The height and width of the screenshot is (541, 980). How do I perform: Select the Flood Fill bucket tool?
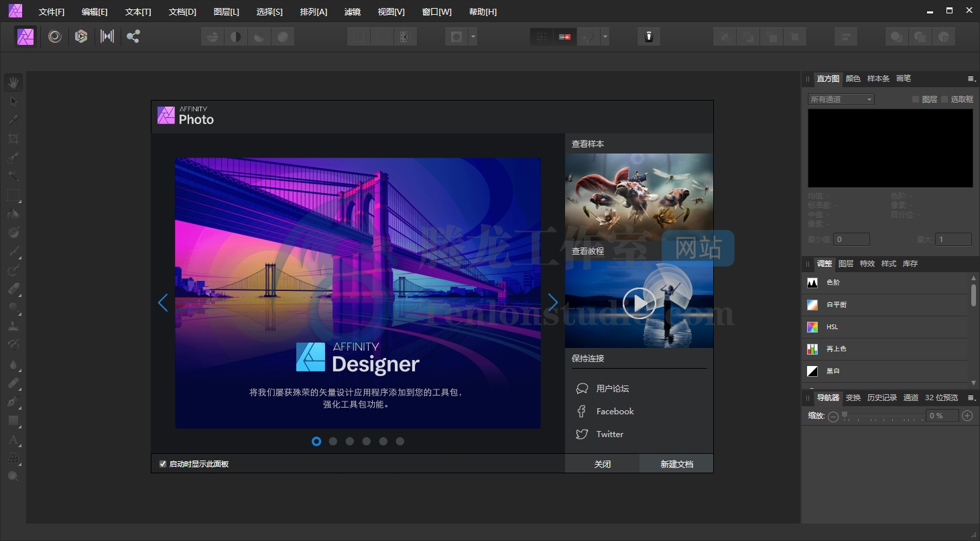point(13,214)
